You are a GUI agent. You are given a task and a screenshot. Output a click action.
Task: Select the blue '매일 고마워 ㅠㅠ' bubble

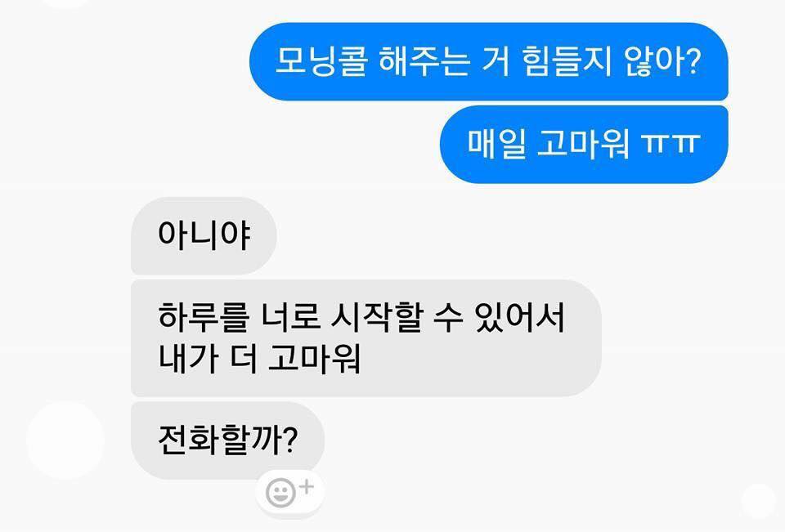(584, 144)
